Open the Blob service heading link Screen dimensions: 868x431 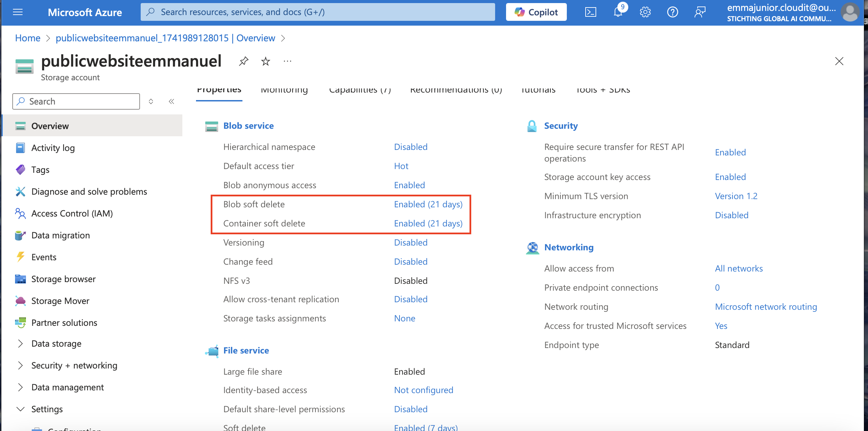(249, 126)
